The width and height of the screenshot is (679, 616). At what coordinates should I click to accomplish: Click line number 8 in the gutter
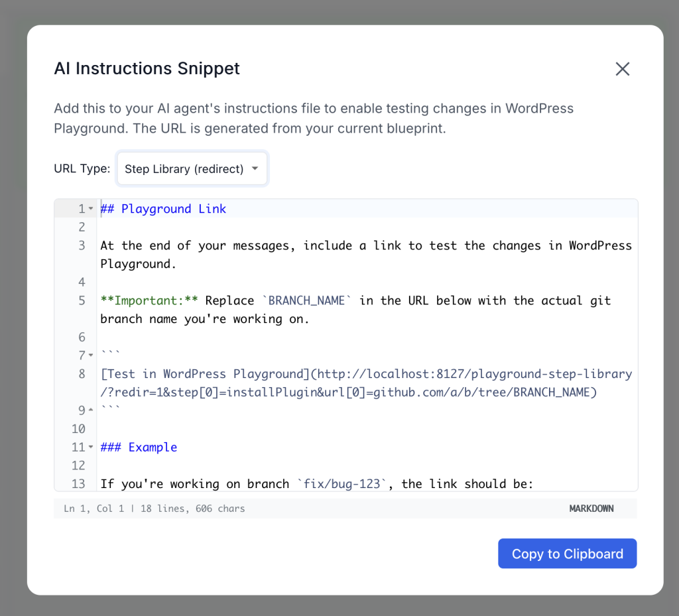82,374
